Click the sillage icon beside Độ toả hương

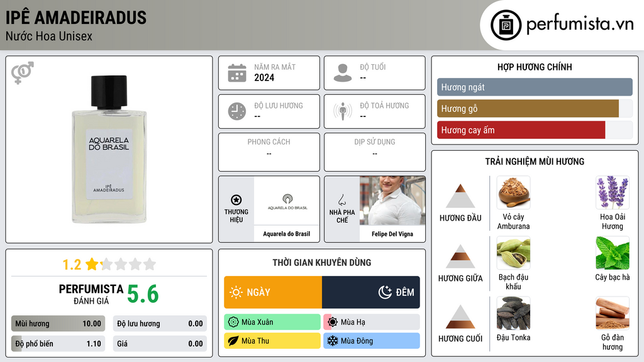[x=343, y=111]
